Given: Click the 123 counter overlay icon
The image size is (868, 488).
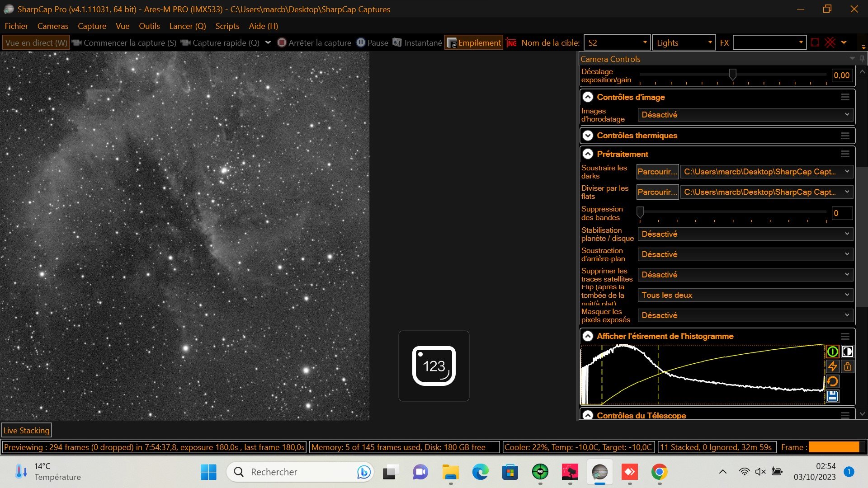Looking at the screenshot, I should pos(434,366).
